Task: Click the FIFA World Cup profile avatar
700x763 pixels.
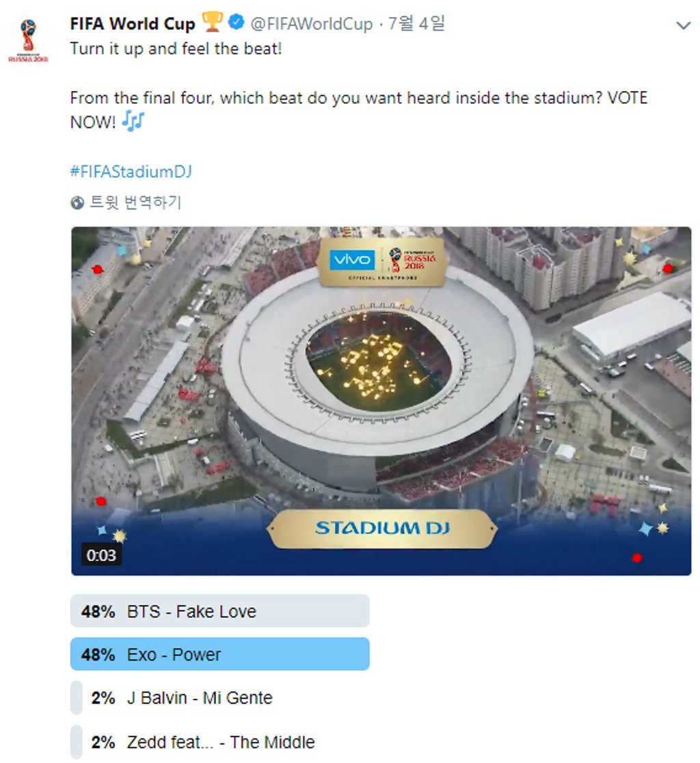Action: [29, 41]
